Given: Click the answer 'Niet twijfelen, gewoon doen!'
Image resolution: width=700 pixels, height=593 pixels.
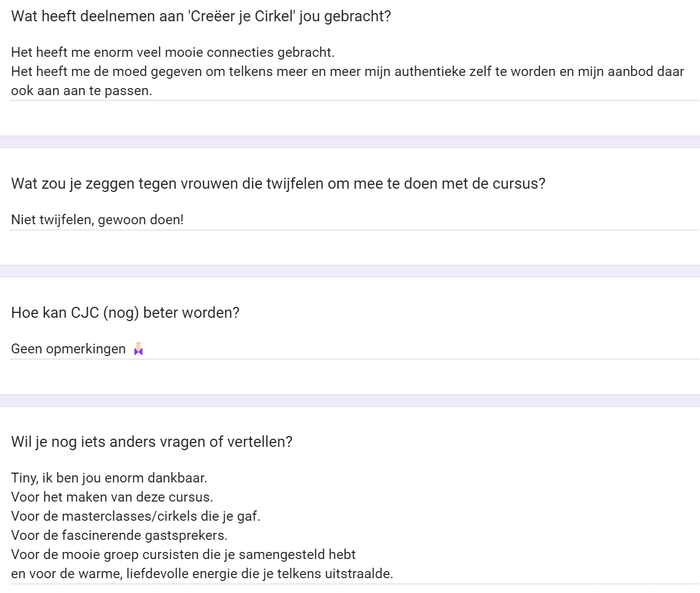Looking at the screenshot, I should coord(97,220).
